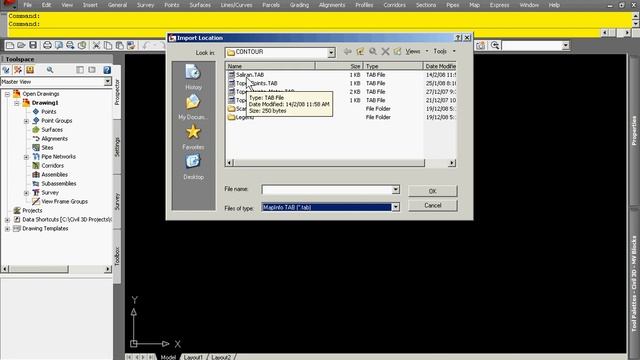Select Corridors in the Prospector tree

click(x=52, y=166)
